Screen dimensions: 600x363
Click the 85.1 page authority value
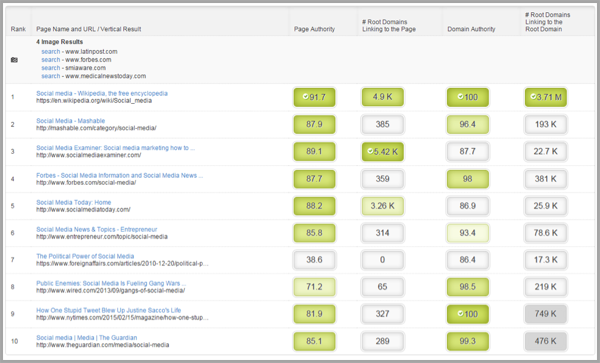pos(314,341)
